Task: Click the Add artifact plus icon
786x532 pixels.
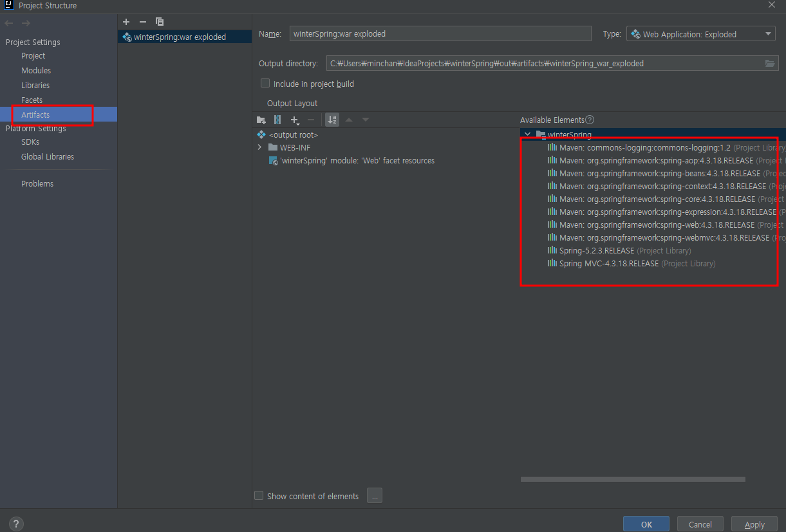Action: 126,22
